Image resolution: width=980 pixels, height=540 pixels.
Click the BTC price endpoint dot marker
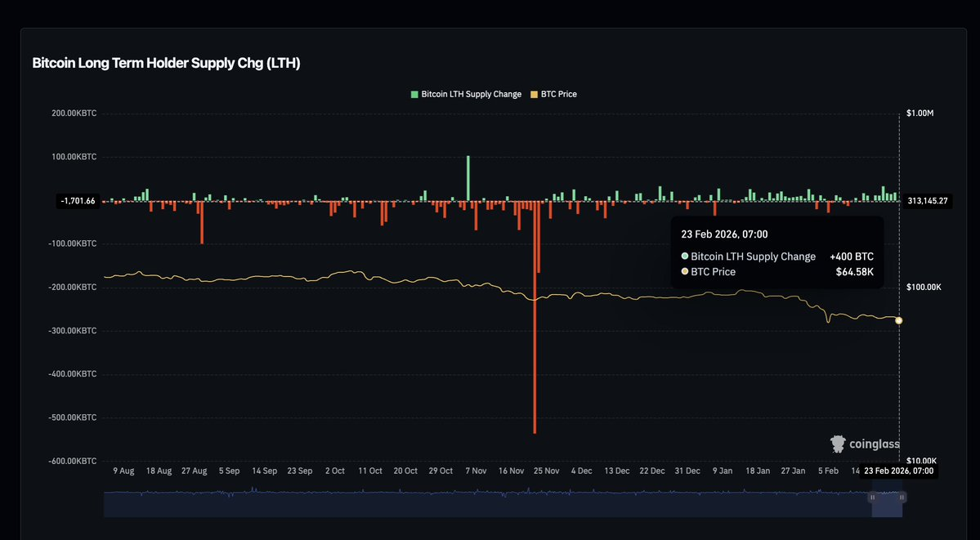(899, 320)
